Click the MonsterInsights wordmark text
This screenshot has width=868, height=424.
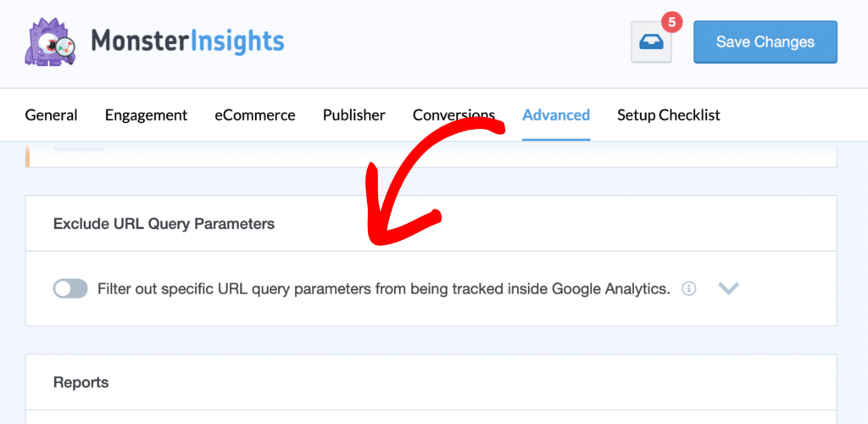pos(187,41)
